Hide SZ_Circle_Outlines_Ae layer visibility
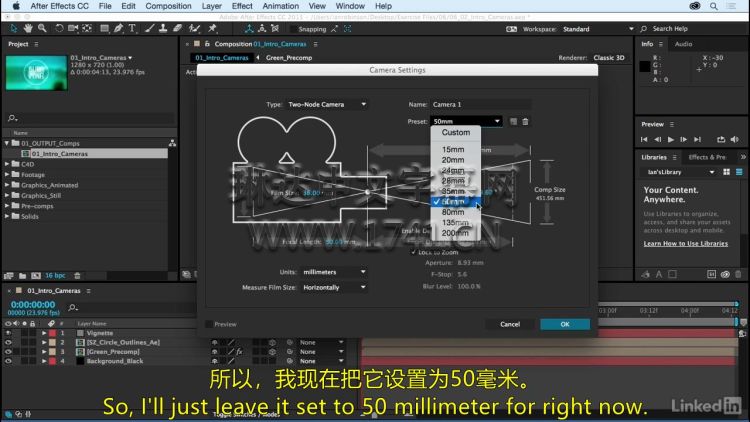The image size is (750, 422). 8,342
